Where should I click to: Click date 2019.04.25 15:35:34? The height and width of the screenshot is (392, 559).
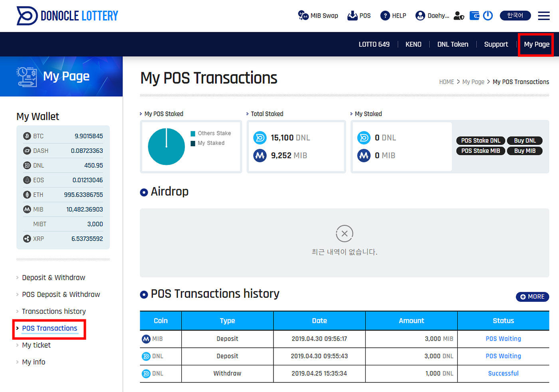click(x=319, y=373)
